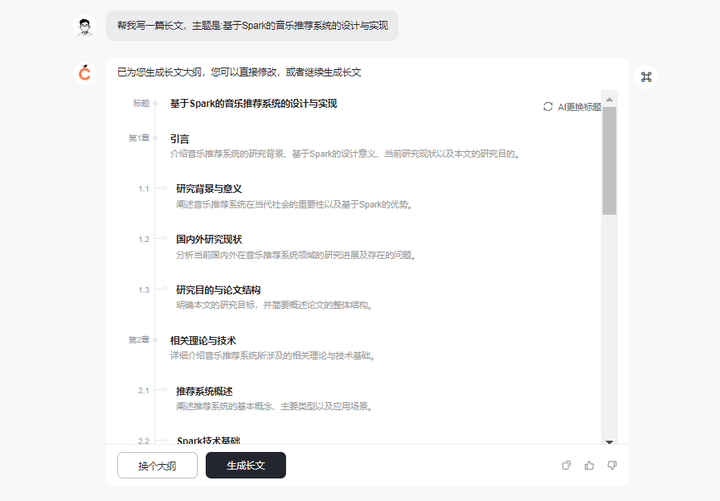Select section title 研究背景与意义
Viewport: 720px width, 501px height.
[x=209, y=189]
